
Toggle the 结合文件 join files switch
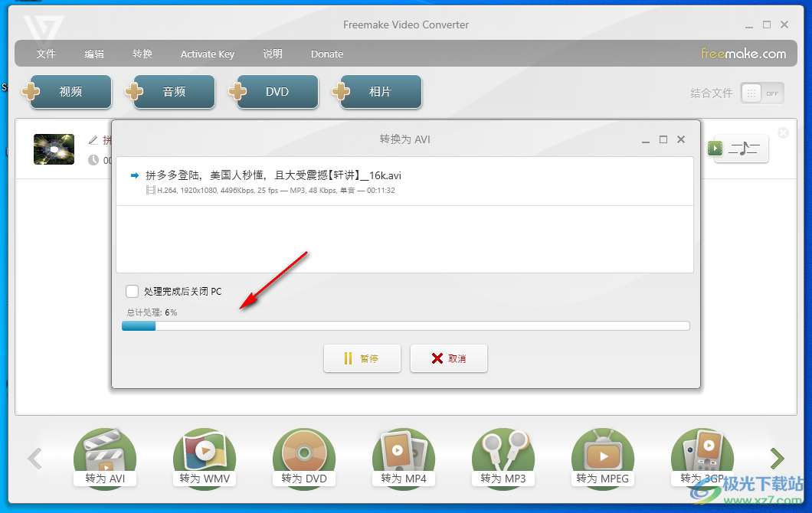click(761, 93)
